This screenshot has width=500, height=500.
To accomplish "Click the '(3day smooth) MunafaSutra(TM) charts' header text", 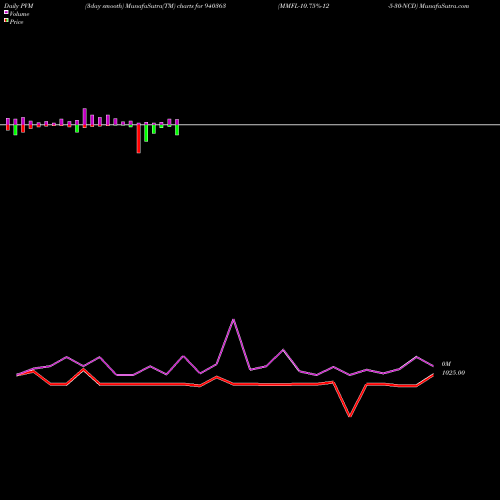I will (x=139, y=6).
